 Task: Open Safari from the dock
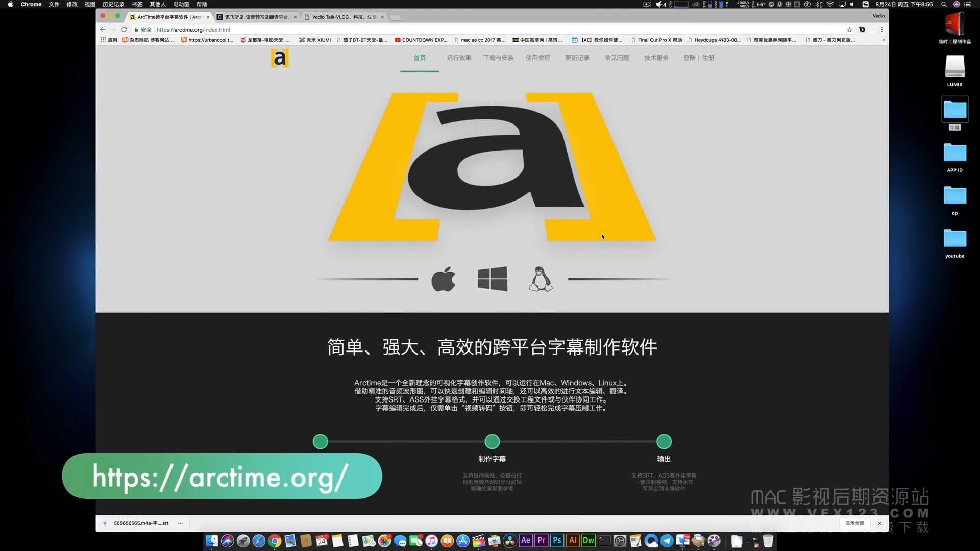click(x=259, y=541)
